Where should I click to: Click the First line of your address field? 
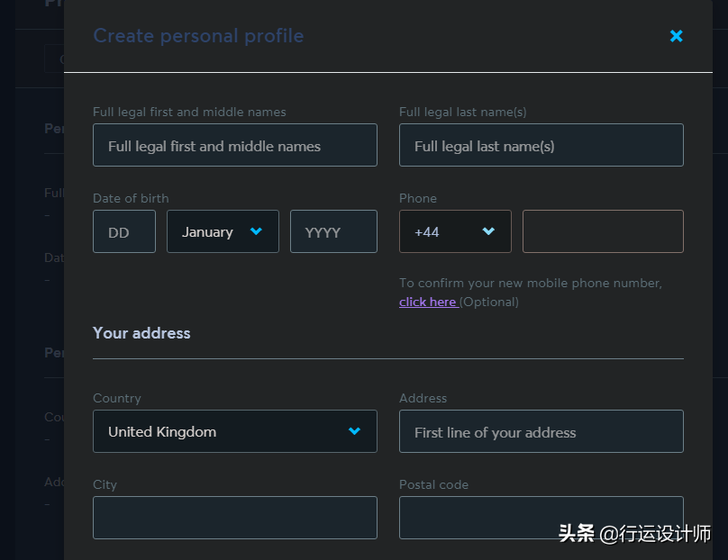[541, 431]
